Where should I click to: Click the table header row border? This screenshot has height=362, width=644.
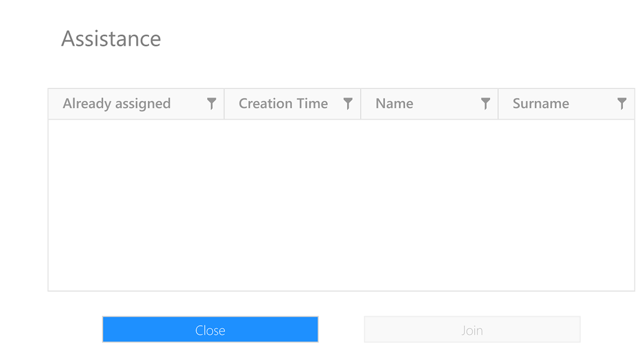click(341, 119)
